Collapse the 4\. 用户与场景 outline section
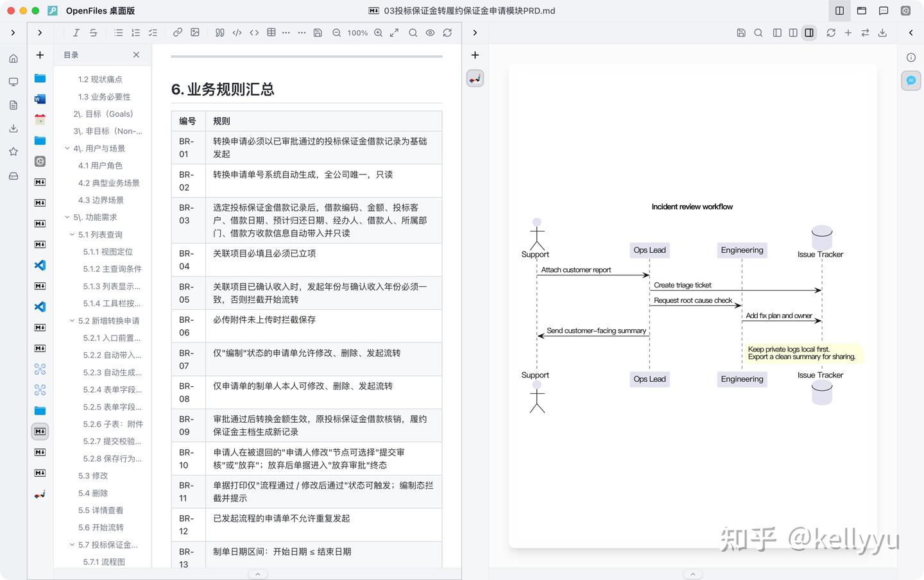924x580 pixels. [67, 148]
